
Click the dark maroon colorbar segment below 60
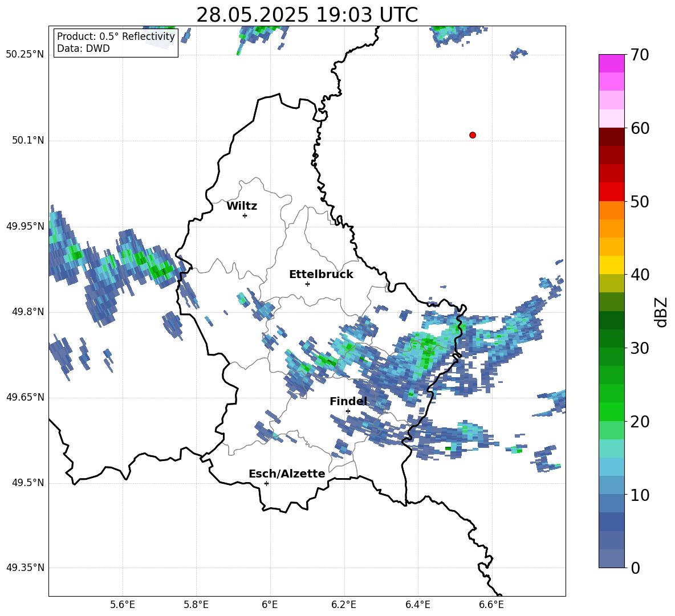[x=611, y=137]
